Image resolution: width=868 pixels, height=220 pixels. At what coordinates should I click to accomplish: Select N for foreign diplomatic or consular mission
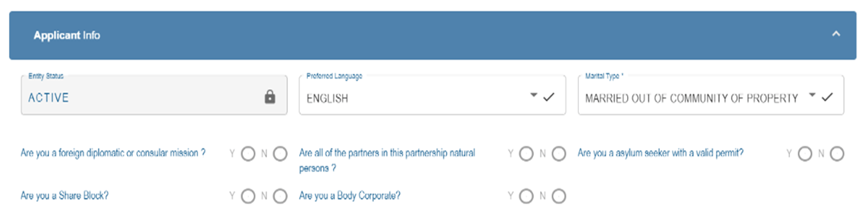point(280,154)
